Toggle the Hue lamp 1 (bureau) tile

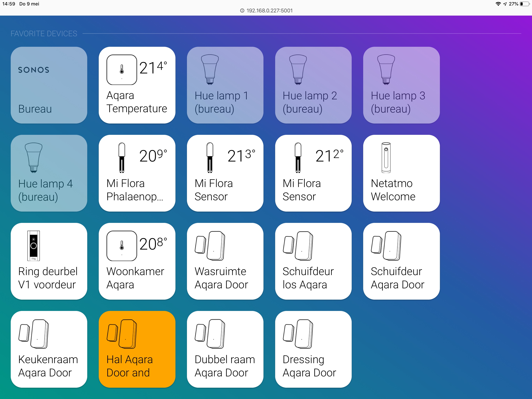tap(225, 85)
